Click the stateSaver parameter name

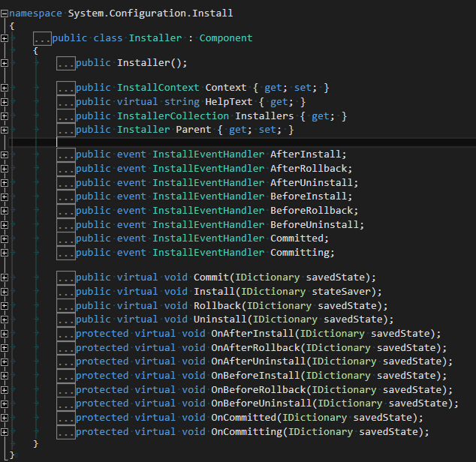click(x=341, y=292)
